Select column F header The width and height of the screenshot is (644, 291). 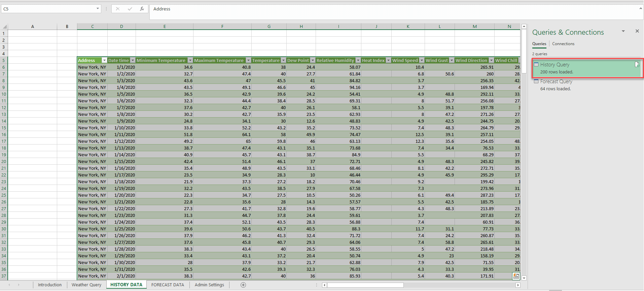tap(222, 27)
